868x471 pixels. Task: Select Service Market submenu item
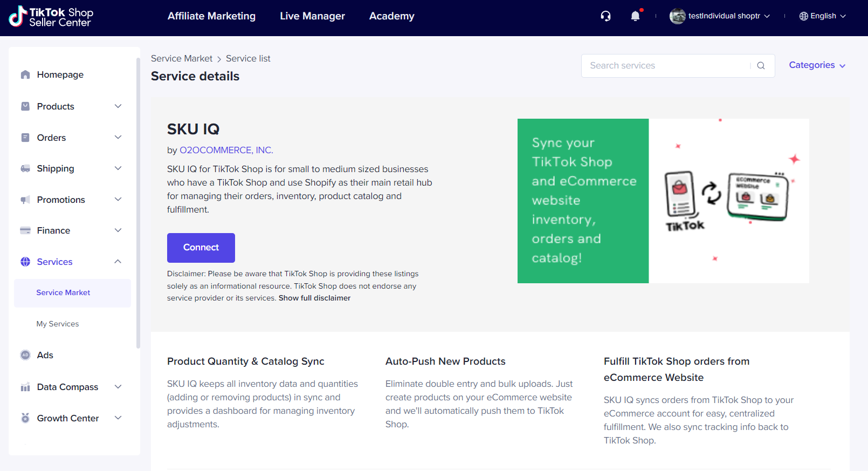click(x=72, y=293)
